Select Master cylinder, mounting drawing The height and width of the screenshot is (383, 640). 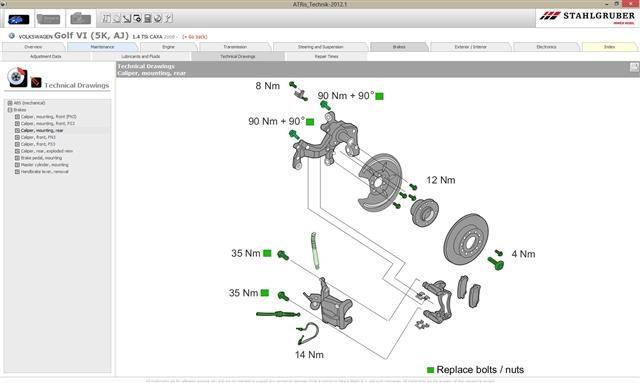[44, 165]
